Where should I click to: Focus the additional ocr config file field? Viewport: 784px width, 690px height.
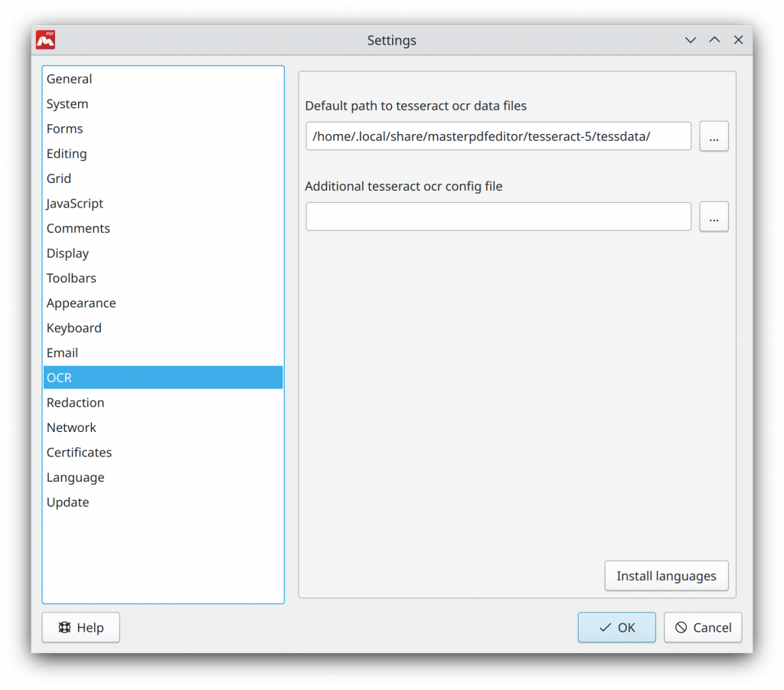tap(498, 217)
